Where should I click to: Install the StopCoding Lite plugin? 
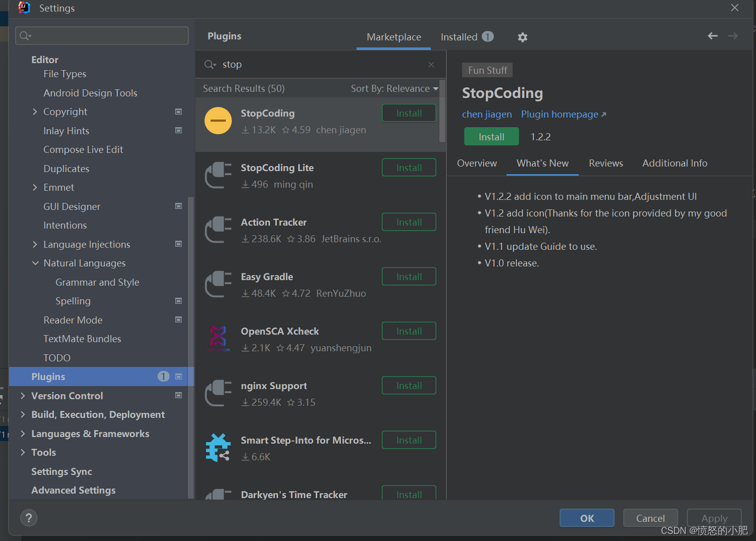pos(409,168)
